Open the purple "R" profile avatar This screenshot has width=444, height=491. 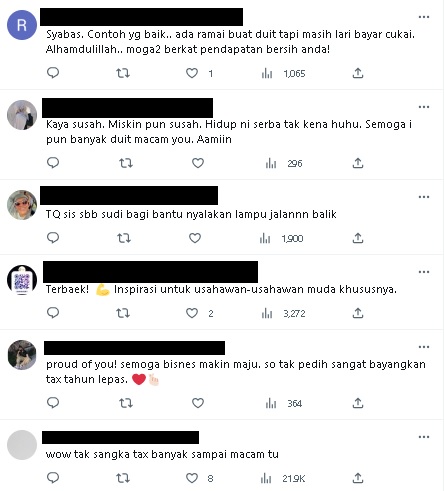point(22,25)
